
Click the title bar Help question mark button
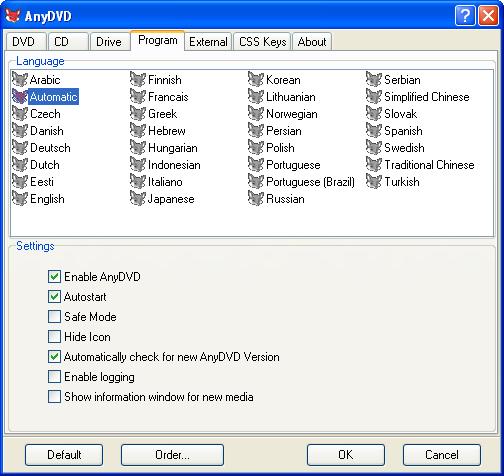(x=465, y=15)
